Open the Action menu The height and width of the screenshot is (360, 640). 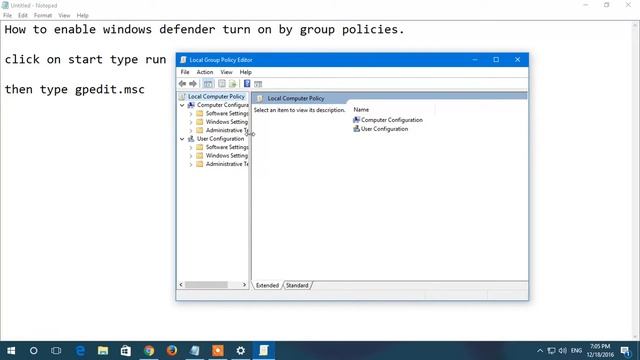[205, 72]
